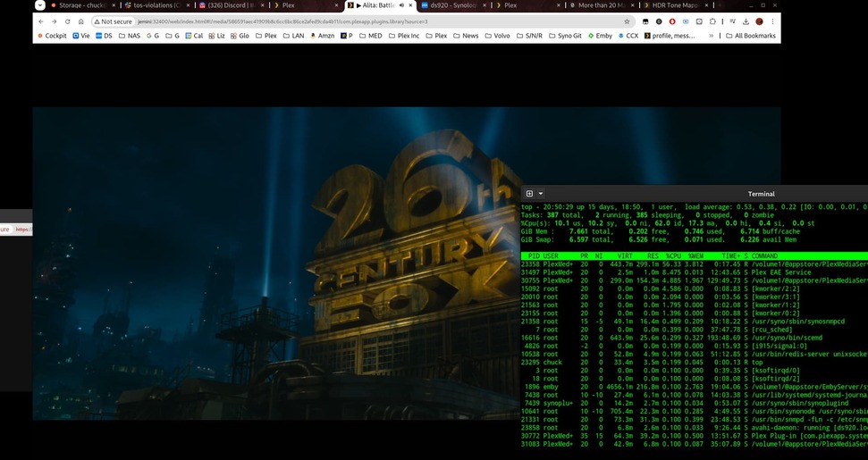Open the Emby bookmark
Screen dimensions: 868x460
[x=600, y=36]
